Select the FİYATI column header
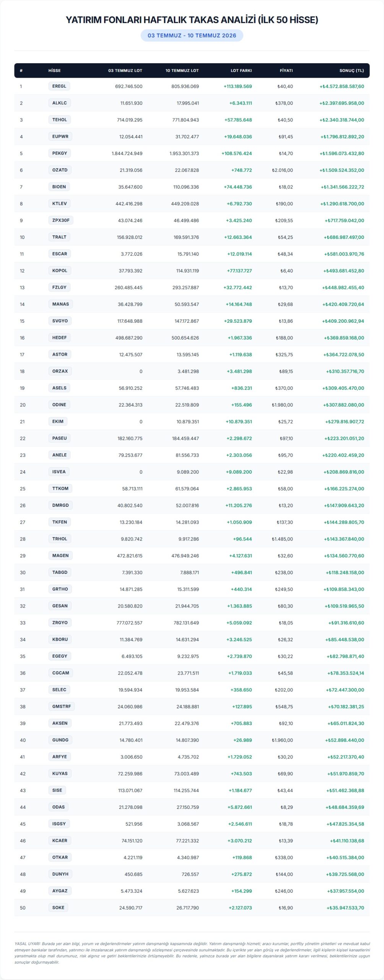 point(286,70)
